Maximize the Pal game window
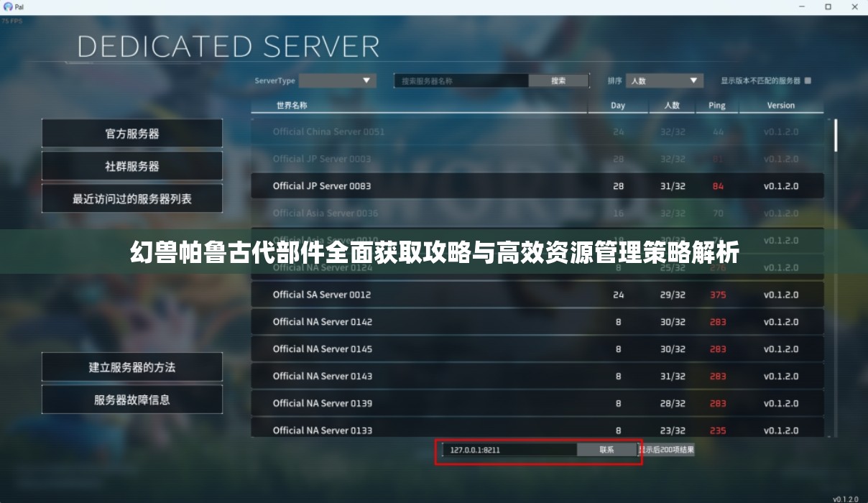The image size is (868, 503). 828,6
